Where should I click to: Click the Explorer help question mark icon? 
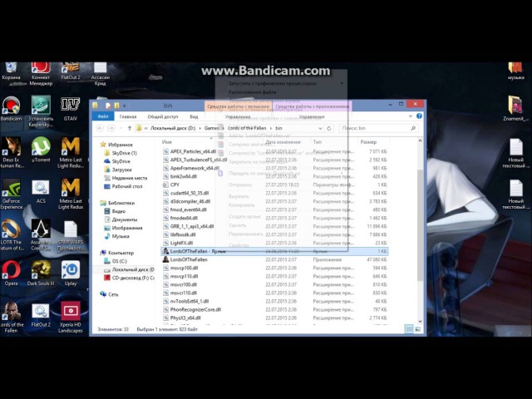(x=419, y=116)
